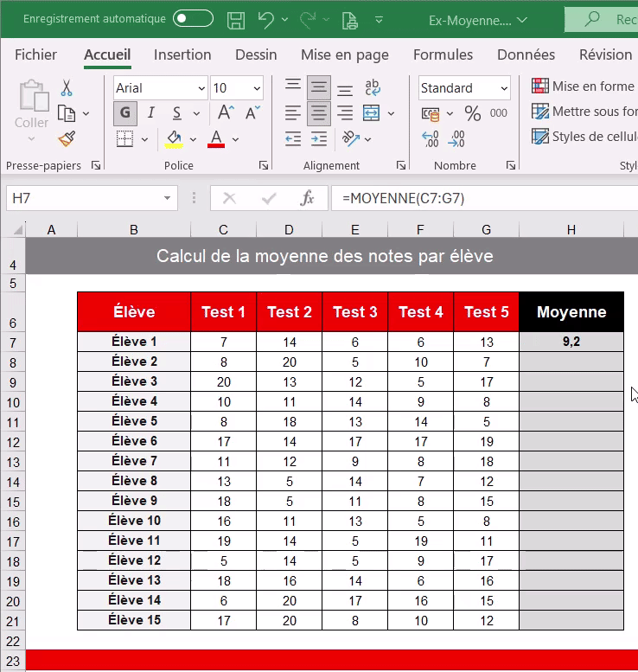
Task: Open the insert function fx dialog
Action: point(307,198)
